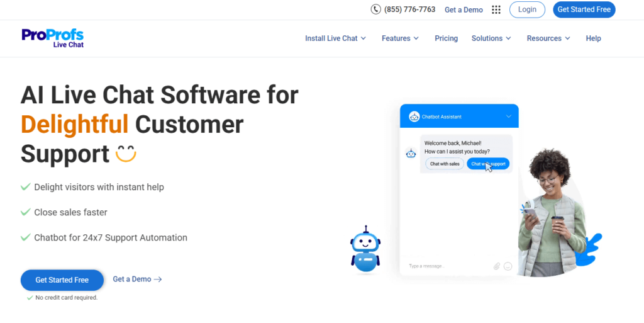Click the Login button
This screenshot has height=323, width=644.
(527, 9)
